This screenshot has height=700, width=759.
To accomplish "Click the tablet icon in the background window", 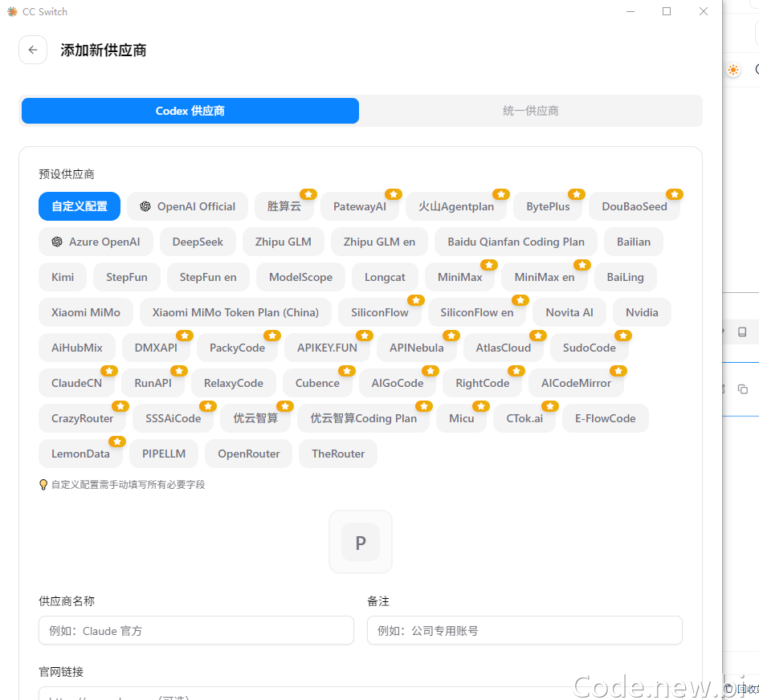I will tap(742, 332).
